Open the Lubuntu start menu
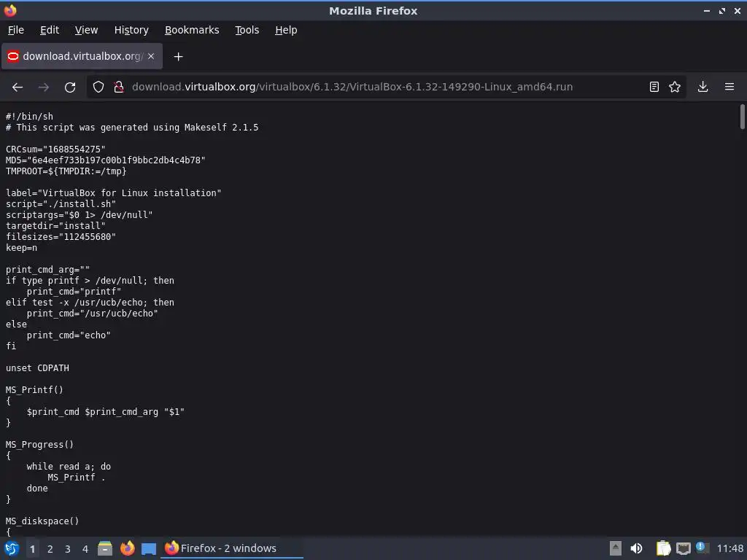 tap(12, 548)
